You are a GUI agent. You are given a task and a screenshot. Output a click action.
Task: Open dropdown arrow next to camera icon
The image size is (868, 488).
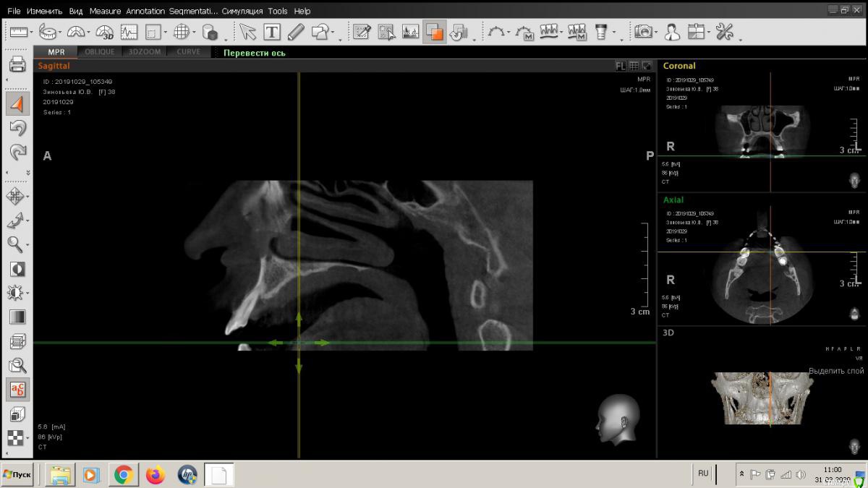point(655,33)
